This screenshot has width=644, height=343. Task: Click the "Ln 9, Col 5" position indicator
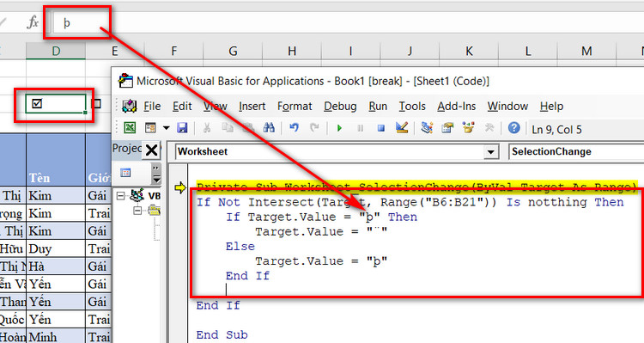pos(556,130)
